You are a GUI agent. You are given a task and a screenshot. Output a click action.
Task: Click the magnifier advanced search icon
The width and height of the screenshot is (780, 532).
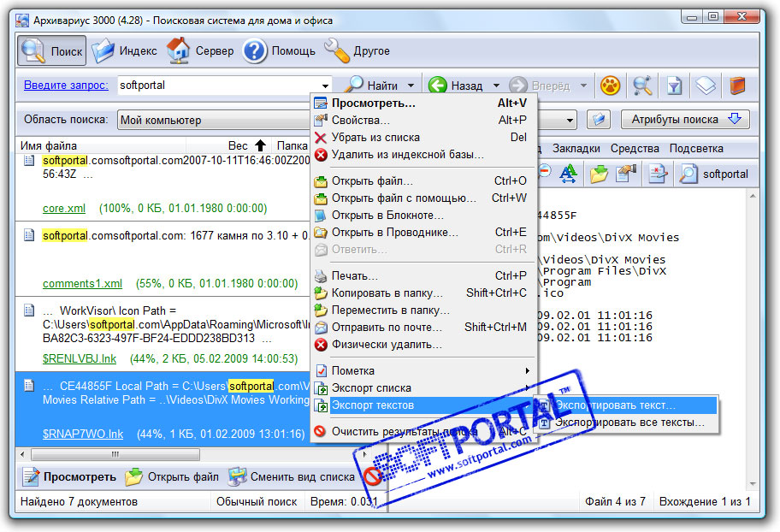(x=642, y=86)
